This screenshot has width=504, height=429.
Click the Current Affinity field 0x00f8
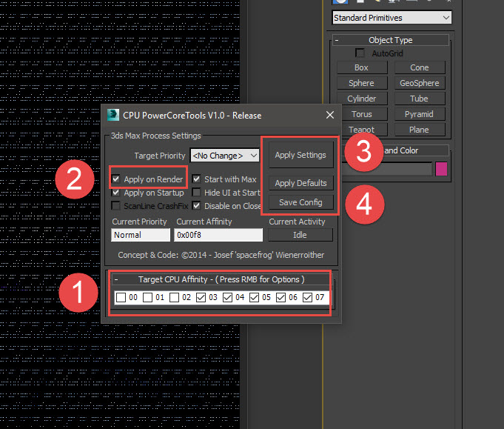coord(218,235)
